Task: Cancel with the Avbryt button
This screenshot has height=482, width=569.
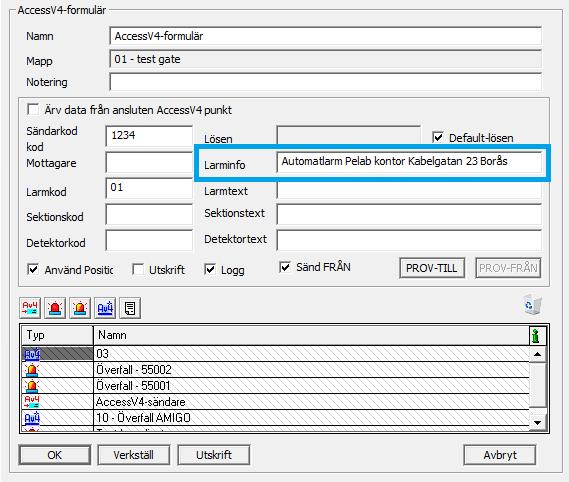Action: [x=500, y=455]
